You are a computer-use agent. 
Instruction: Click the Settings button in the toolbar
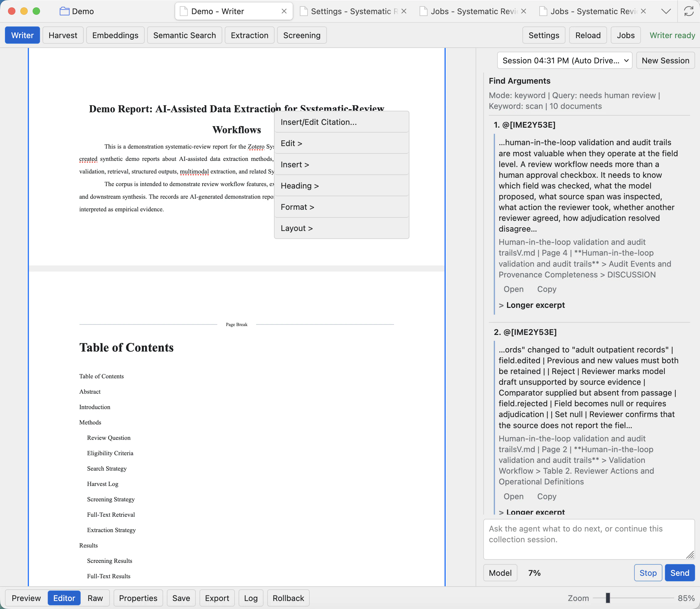tap(544, 35)
